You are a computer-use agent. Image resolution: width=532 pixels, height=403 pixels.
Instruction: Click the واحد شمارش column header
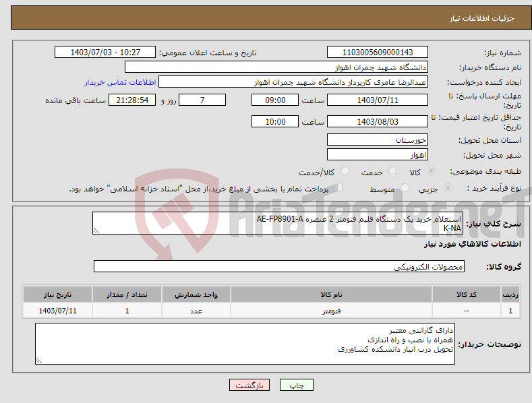pyautogui.click(x=196, y=294)
